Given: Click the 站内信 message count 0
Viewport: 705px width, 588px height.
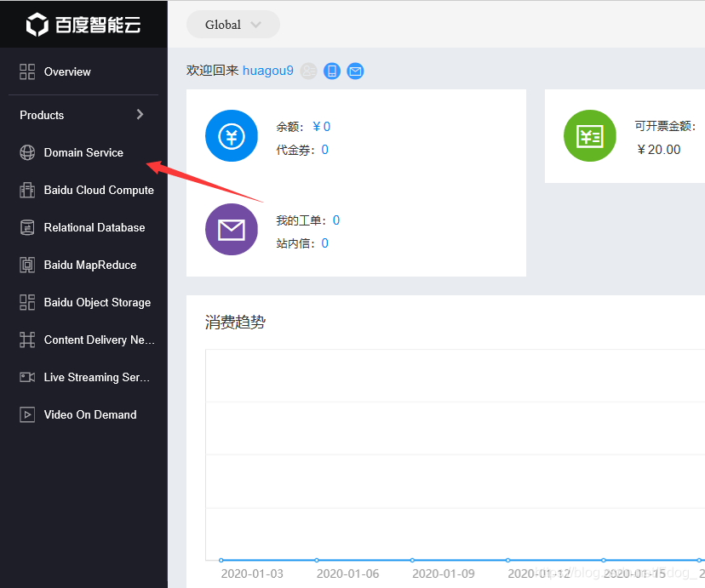Looking at the screenshot, I should (324, 243).
